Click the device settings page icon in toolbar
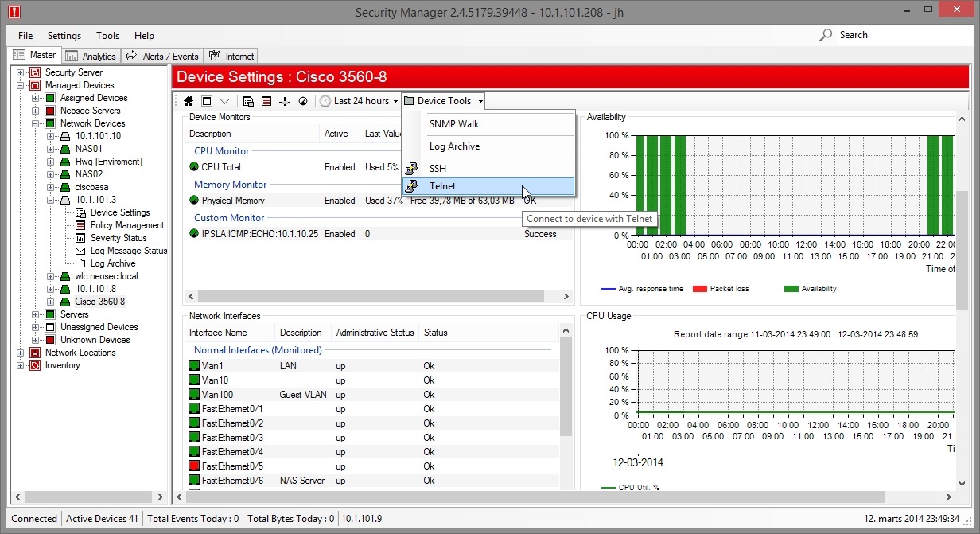The width and height of the screenshot is (980, 534). (x=248, y=101)
